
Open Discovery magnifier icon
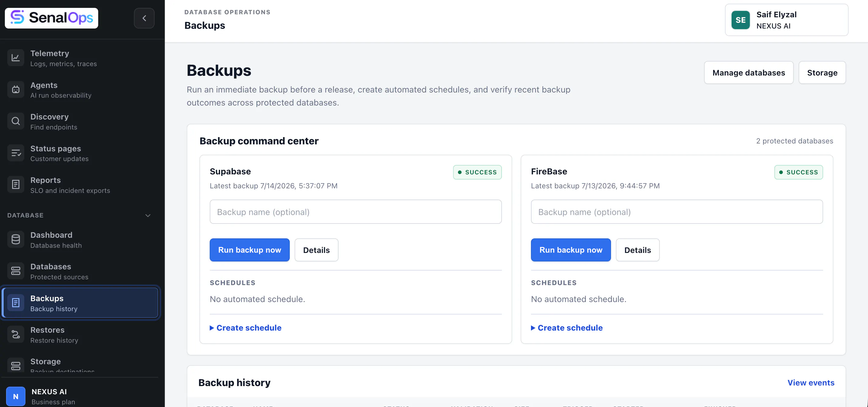point(15,121)
